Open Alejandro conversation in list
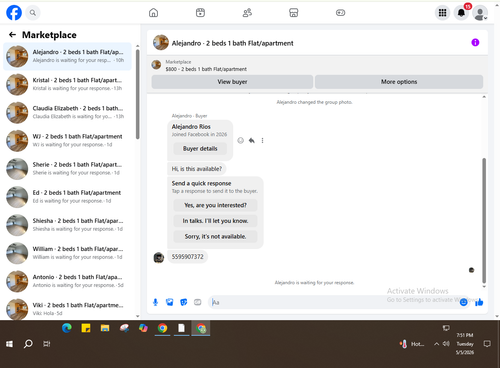This screenshot has height=368, width=500. 68,56
